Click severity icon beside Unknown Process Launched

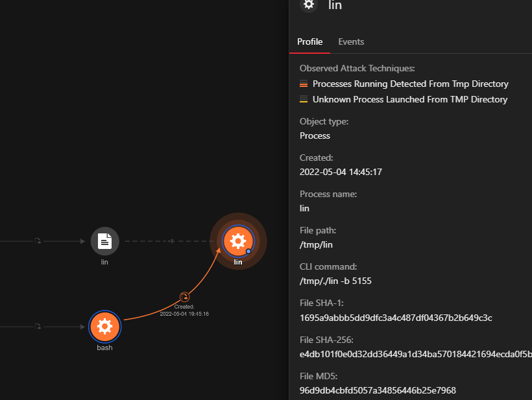(304, 99)
